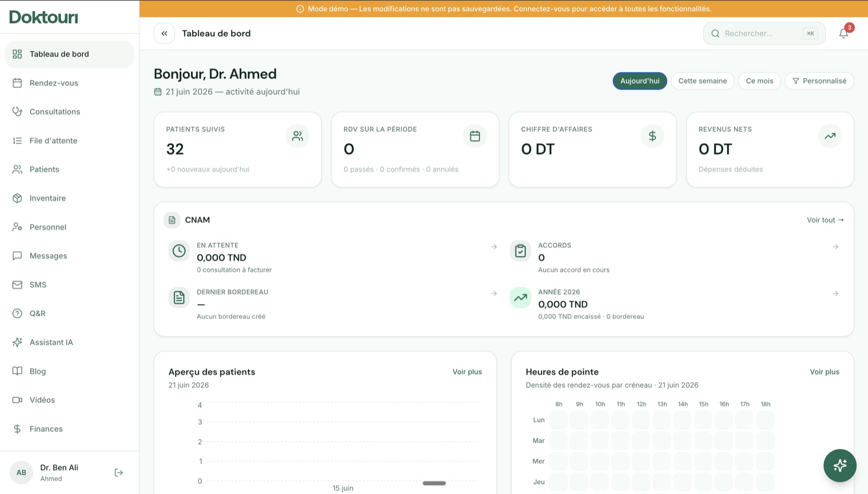Open En attente row arrow
The width and height of the screenshot is (868, 494).
tap(494, 246)
